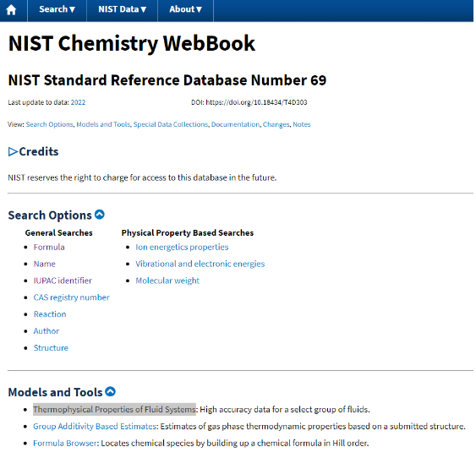Click the DOI address text
Screen dimensions: 476x458
[256, 102]
